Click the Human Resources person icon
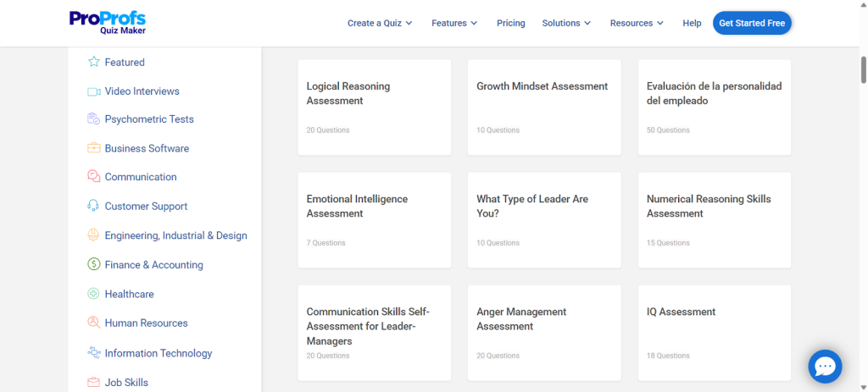Screen dimensions: 868x392 (x=94, y=323)
